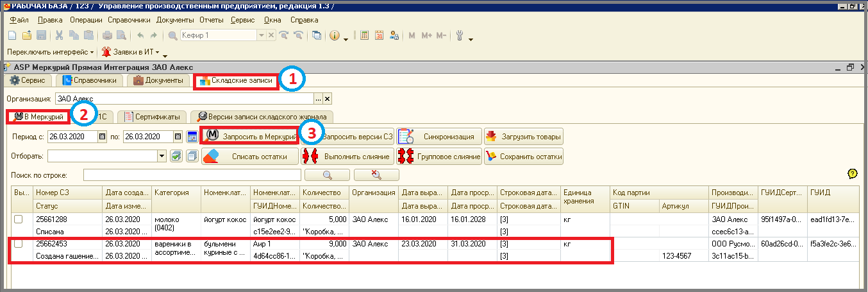Open the wrench settings tool icon
Viewport: 868px width, 292px height.
[x=460, y=36]
